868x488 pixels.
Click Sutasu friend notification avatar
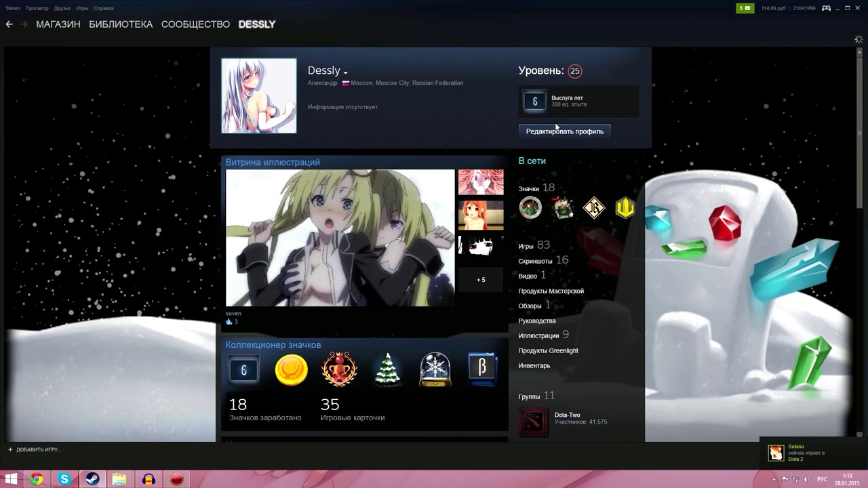[x=776, y=453]
